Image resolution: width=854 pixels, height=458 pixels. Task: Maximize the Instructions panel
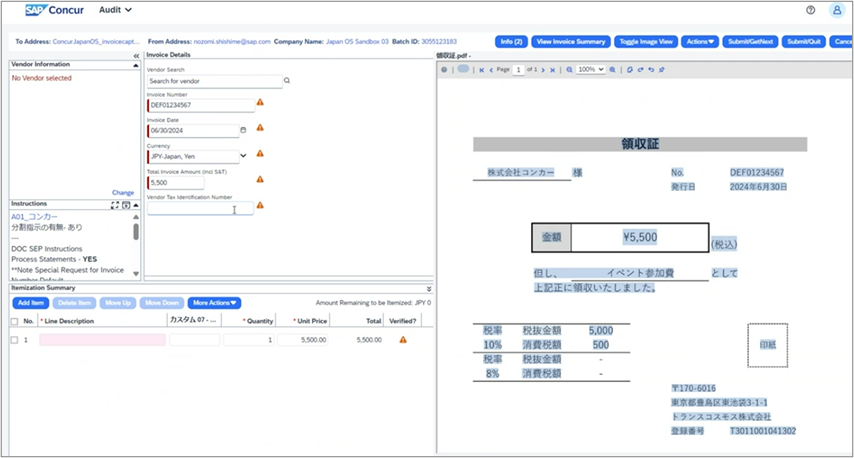(115, 204)
